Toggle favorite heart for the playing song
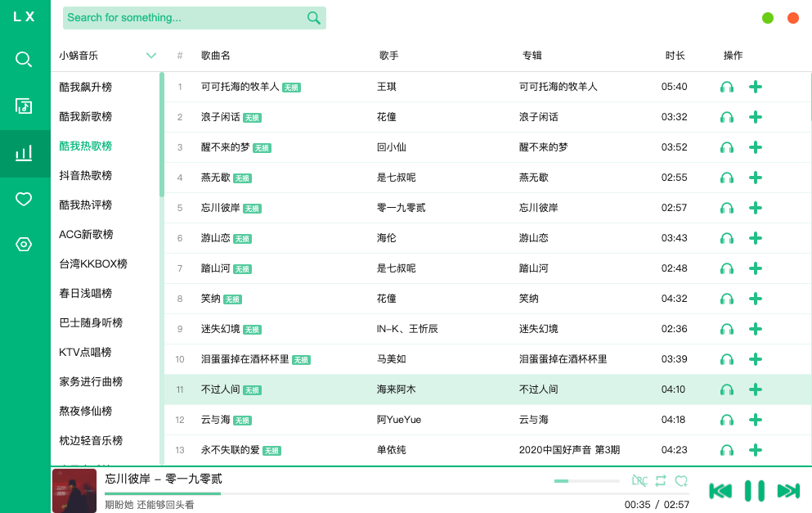This screenshot has width=812, height=513. (681, 481)
